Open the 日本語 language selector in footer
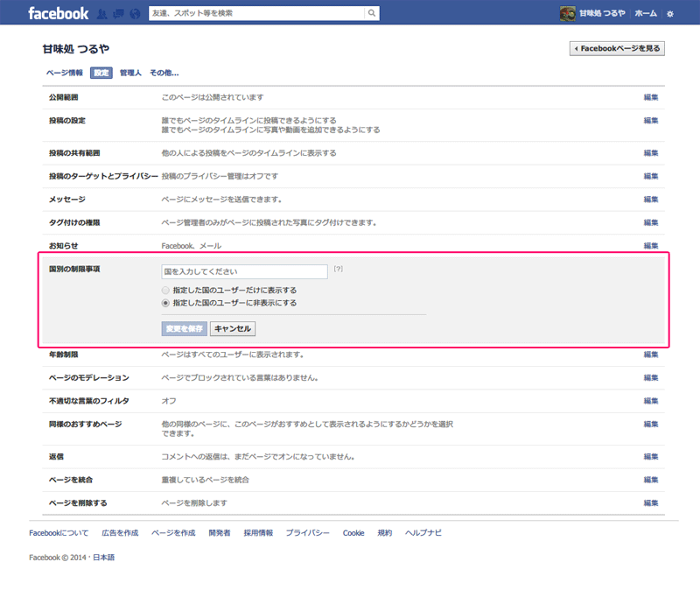Screen dimensions: 700x590 click(x=104, y=558)
